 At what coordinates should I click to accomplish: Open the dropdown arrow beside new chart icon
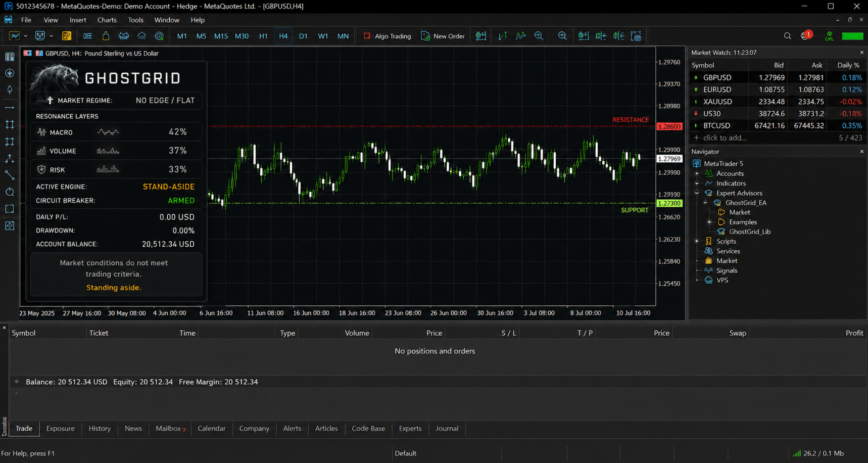pos(25,36)
